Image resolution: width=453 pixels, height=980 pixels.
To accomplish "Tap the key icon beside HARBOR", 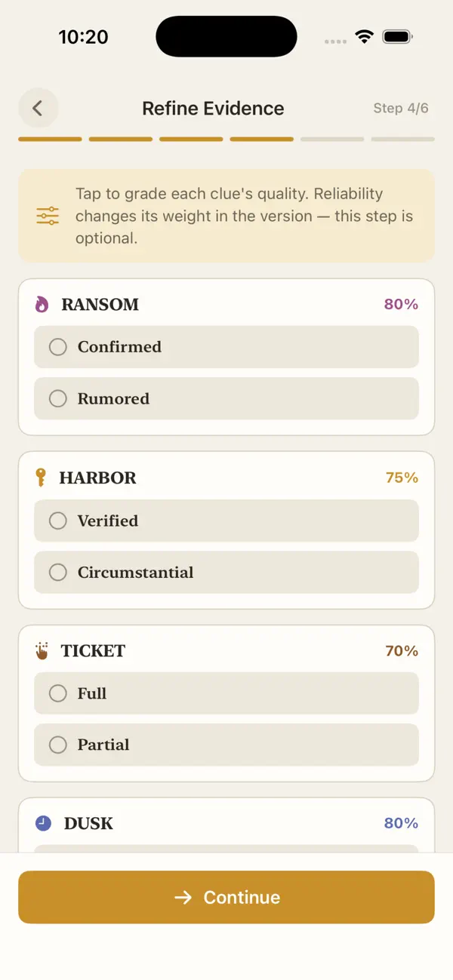I will coord(41,478).
